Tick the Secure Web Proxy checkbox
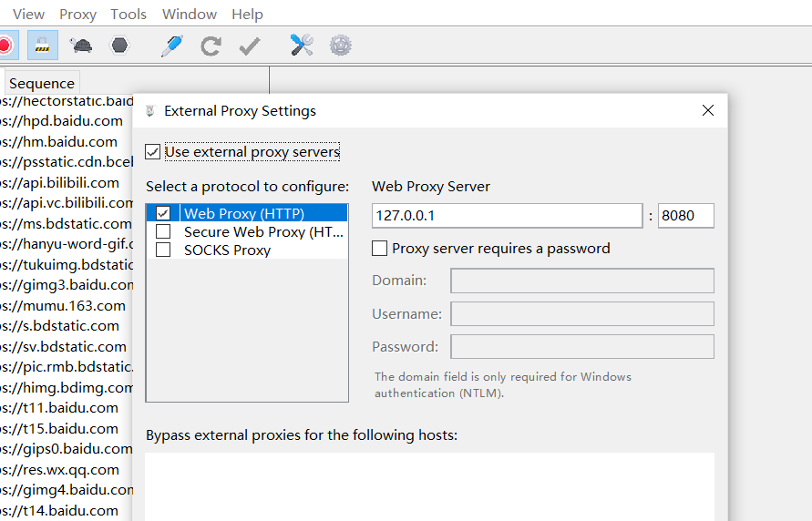 pos(163,231)
